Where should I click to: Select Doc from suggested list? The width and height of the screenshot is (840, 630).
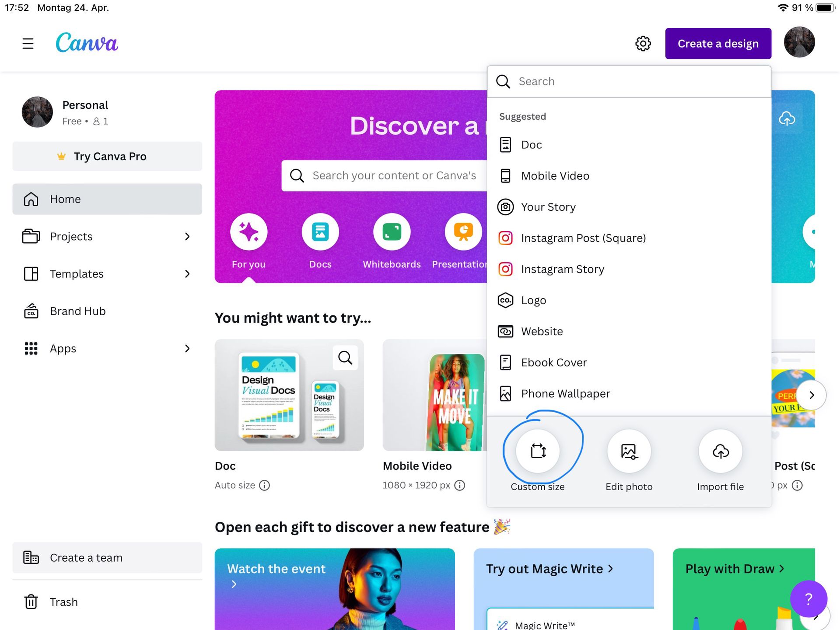click(629, 145)
